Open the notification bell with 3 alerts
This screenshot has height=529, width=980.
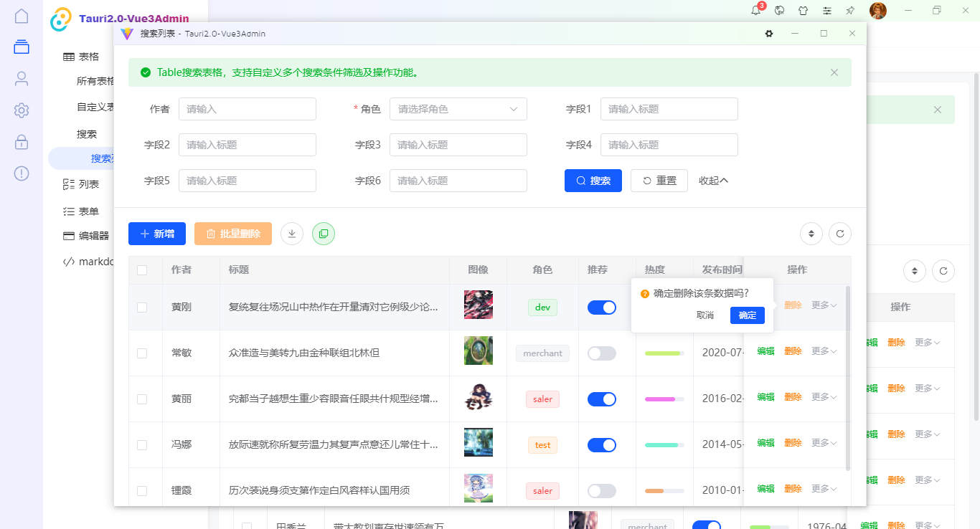click(755, 11)
